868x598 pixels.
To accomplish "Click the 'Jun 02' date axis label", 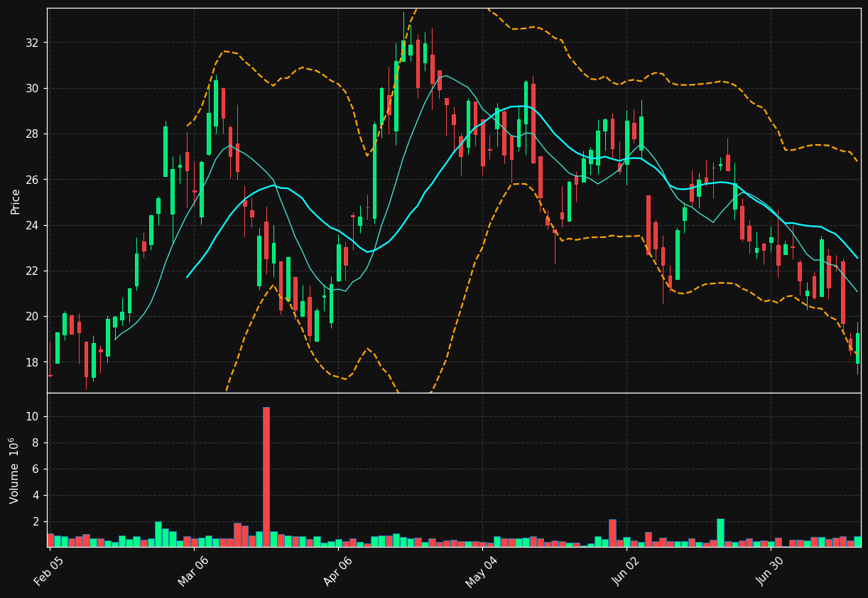I will click(626, 572).
